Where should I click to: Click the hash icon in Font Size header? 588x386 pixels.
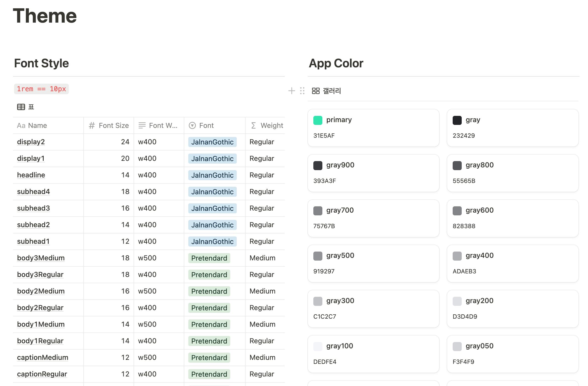[92, 125]
